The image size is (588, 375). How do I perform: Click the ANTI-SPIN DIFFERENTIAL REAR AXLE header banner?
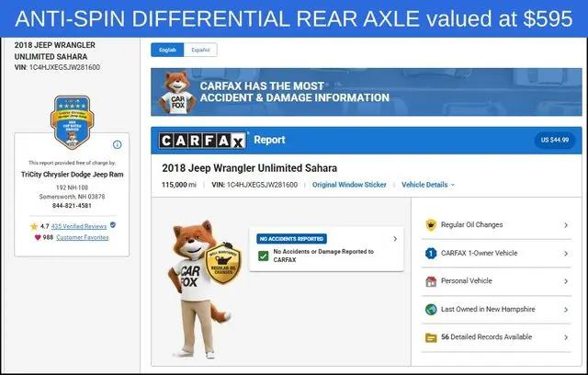click(294, 18)
